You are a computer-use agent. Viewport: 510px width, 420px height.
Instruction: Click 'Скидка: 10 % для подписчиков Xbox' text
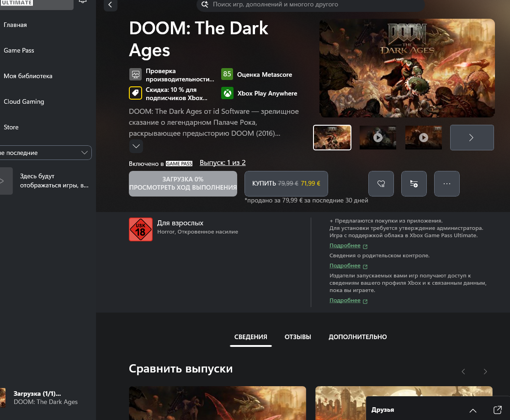[x=176, y=94]
